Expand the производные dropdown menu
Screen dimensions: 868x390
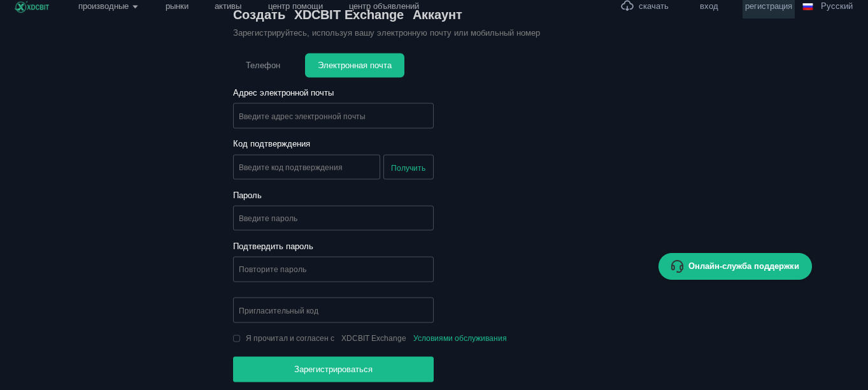pyautogui.click(x=108, y=6)
